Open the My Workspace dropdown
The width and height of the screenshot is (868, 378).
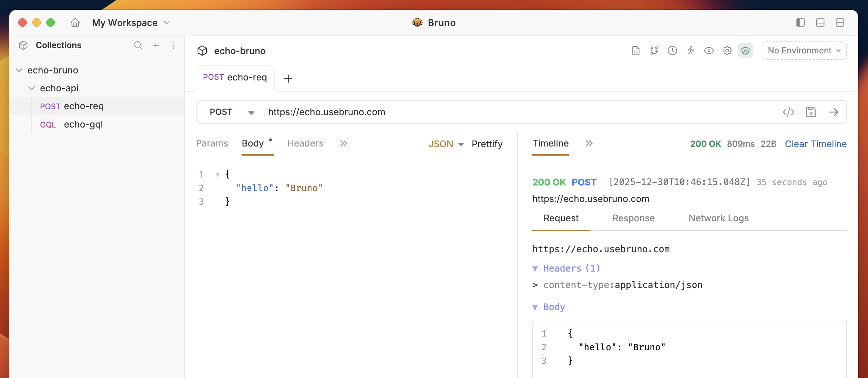(x=131, y=23)
